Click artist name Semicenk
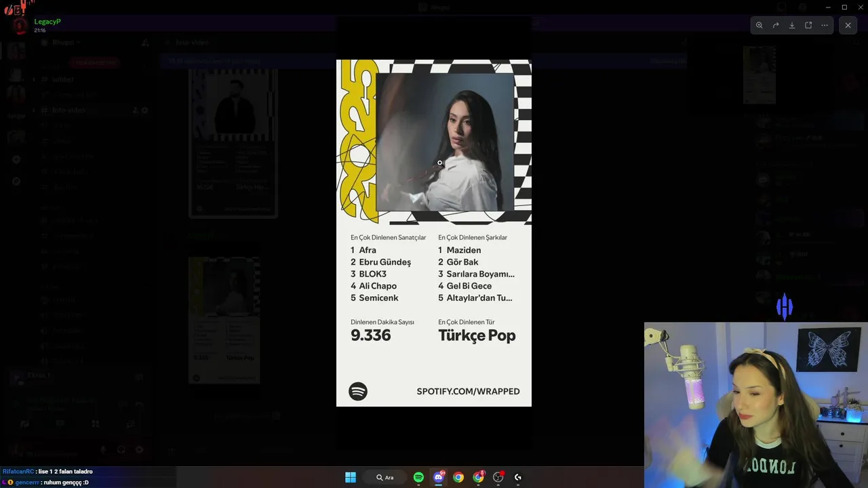The image size is (868, 488). pyautogui.click(x=378, y=298)
